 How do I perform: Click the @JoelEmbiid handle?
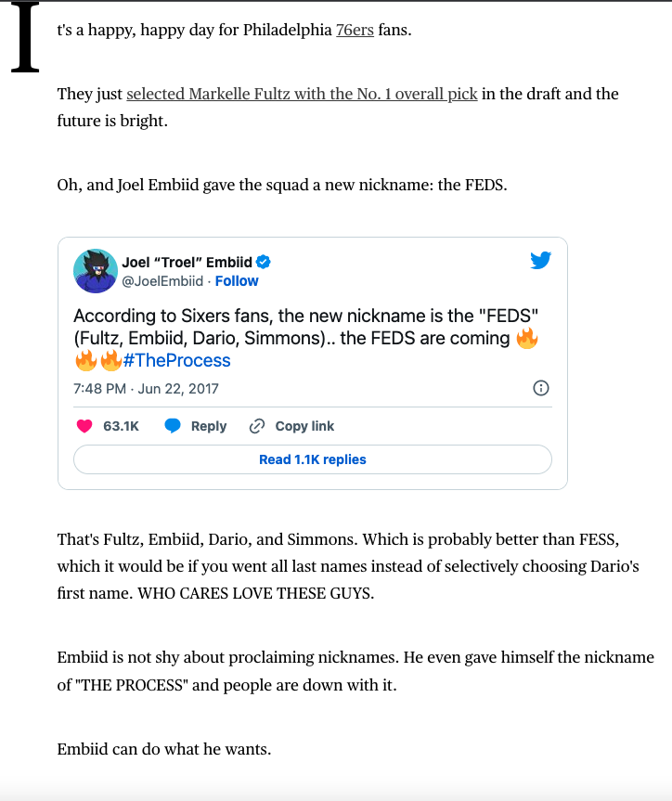(x=163, y=280)
